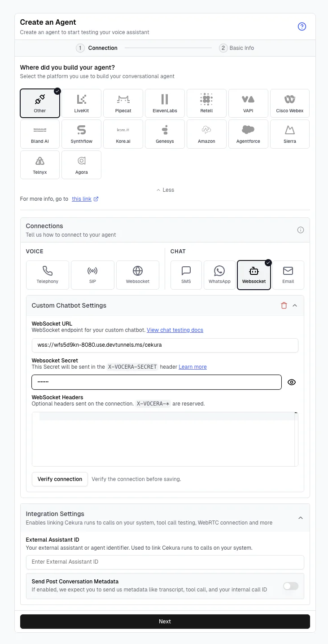The image size is (328, 644).
Task: Go to the Basic Info step
Action: [x=236, y=48]
